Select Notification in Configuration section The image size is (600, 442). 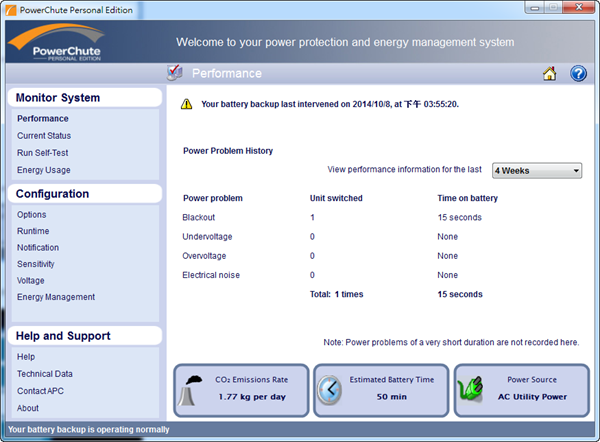pos(38,248)
